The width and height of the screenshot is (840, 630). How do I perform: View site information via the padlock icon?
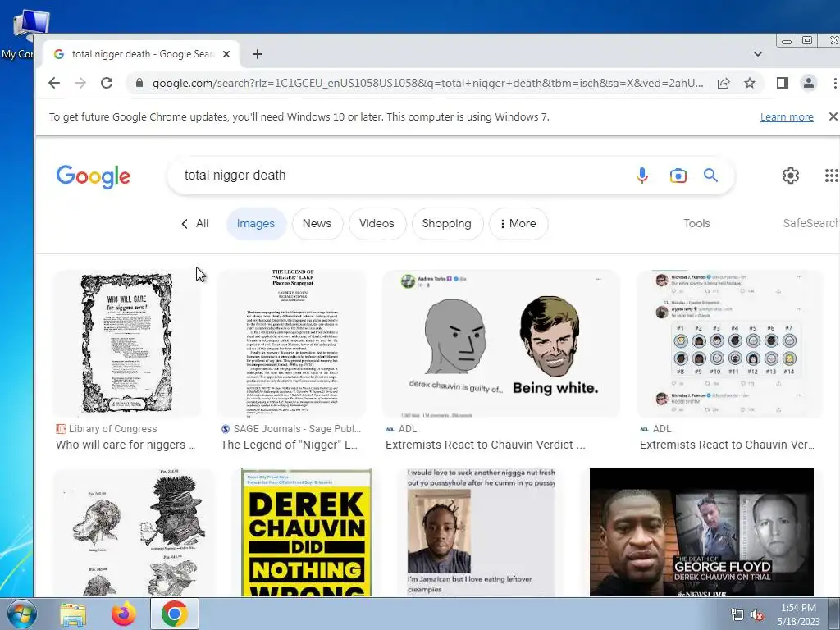pyautogui.click(x=139, y=83)
